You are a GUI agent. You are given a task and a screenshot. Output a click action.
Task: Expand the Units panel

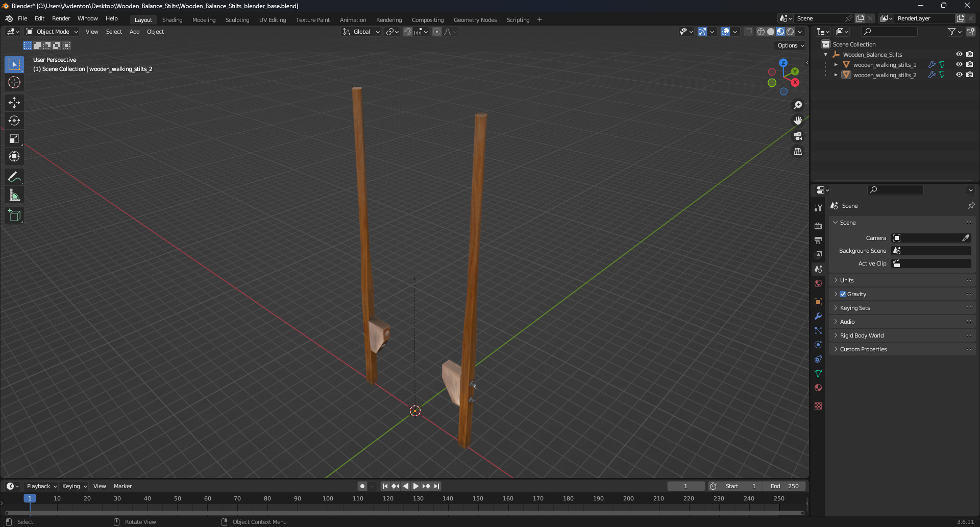pos(902,280)
